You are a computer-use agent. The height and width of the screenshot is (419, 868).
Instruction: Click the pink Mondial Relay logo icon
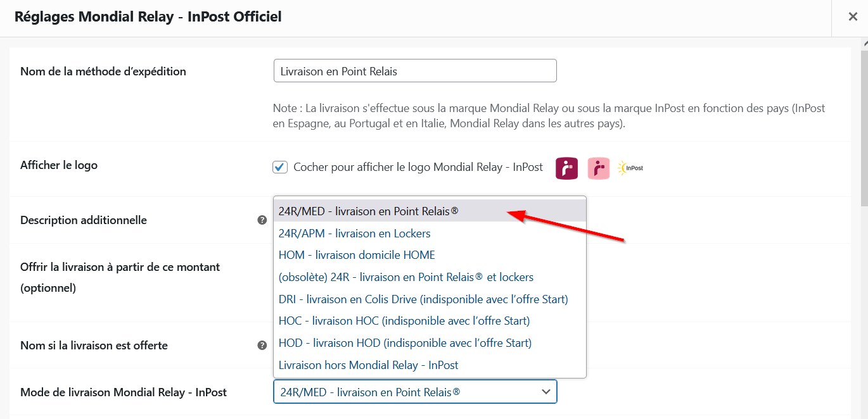598,168
